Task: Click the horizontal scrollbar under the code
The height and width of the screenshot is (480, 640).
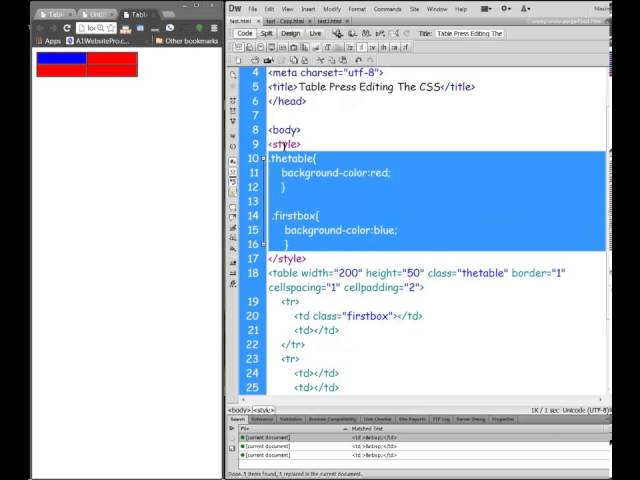Action: click(422, 400)
